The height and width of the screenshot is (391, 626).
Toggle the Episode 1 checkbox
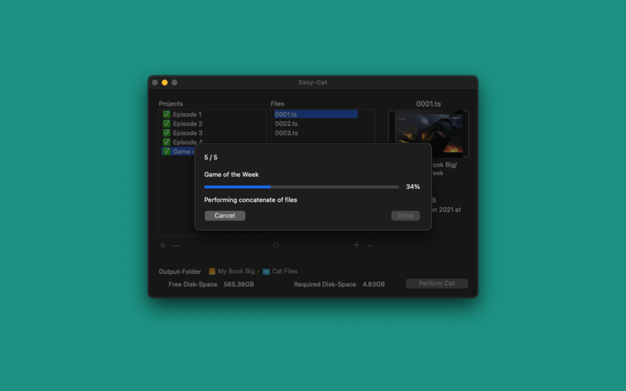click(x=166, y=114)
